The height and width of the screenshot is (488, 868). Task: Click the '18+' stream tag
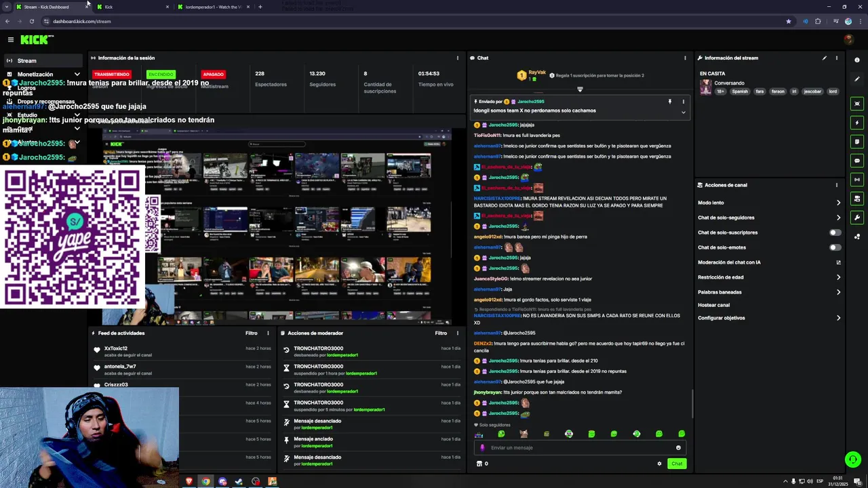(721, 91)
